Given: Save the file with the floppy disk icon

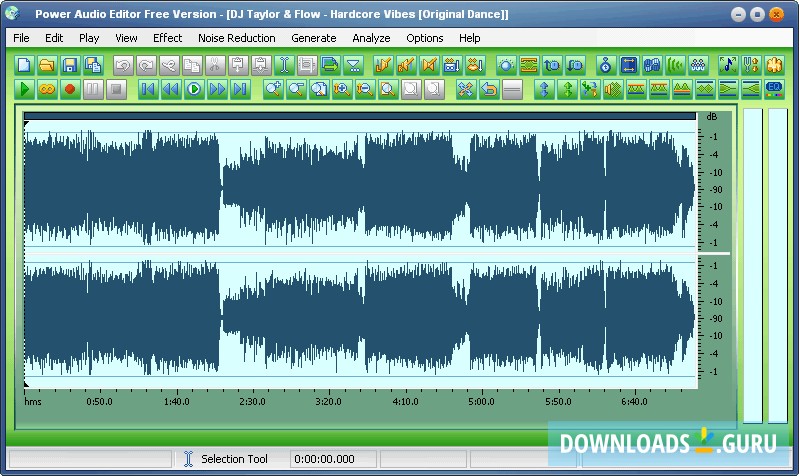Looking at the screenshot, I should click(70, 65).
